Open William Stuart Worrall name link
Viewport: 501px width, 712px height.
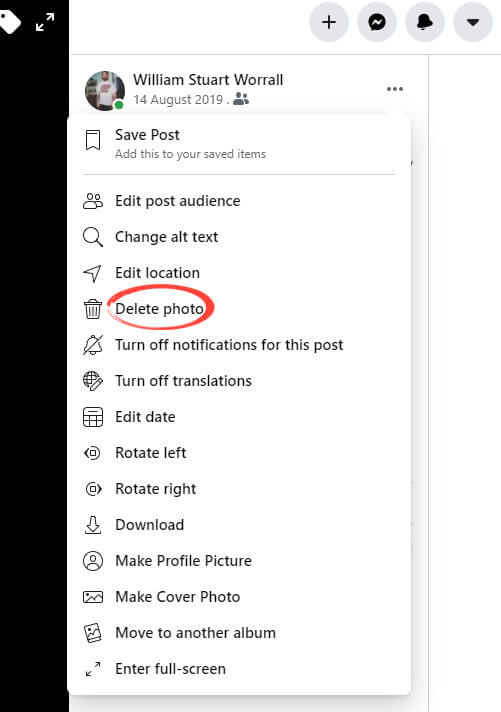click(x=208, y=79)
